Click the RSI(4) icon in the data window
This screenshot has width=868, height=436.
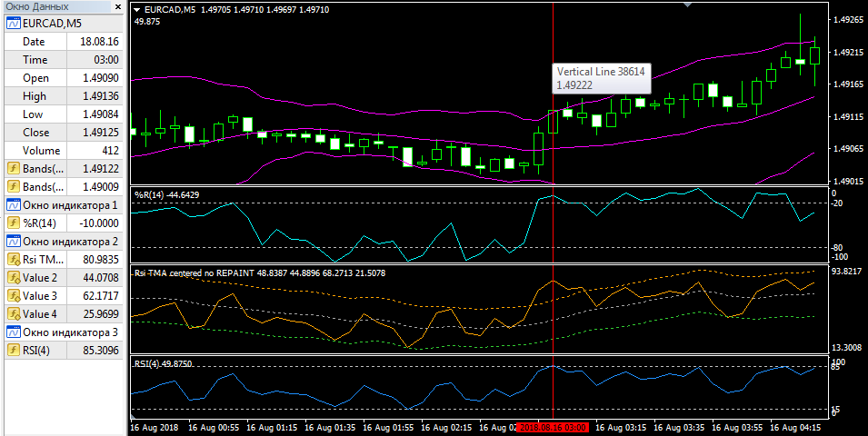pos(14,351)
